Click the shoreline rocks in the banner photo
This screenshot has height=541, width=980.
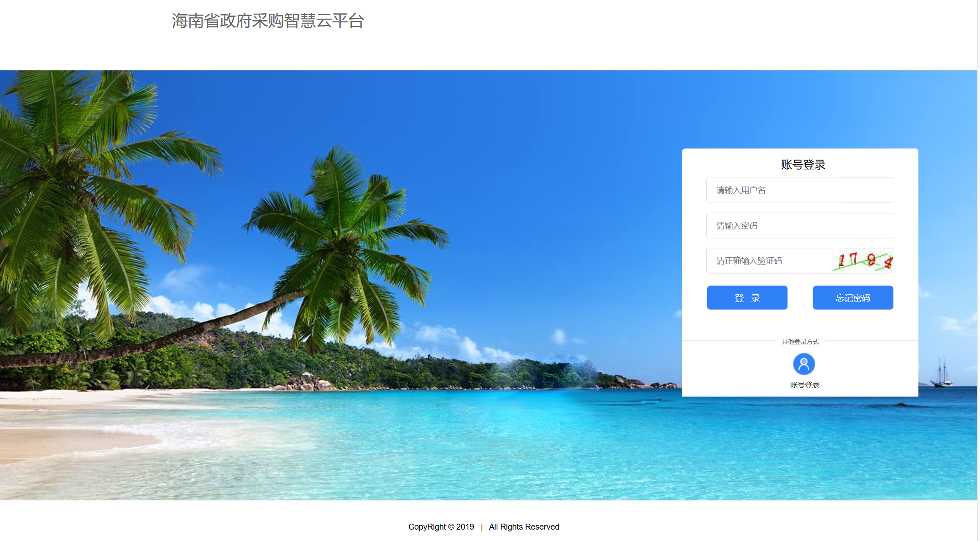point(310,382)
